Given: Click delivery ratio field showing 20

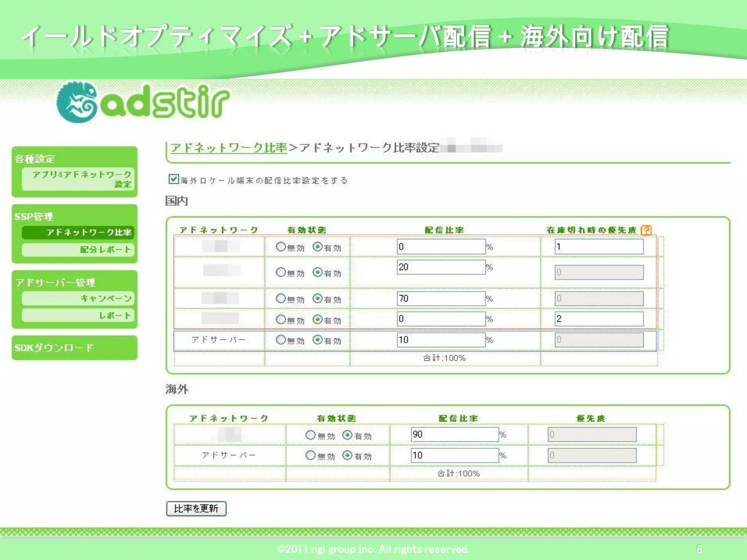Looking at the screenshot, I should click(441, 267).
